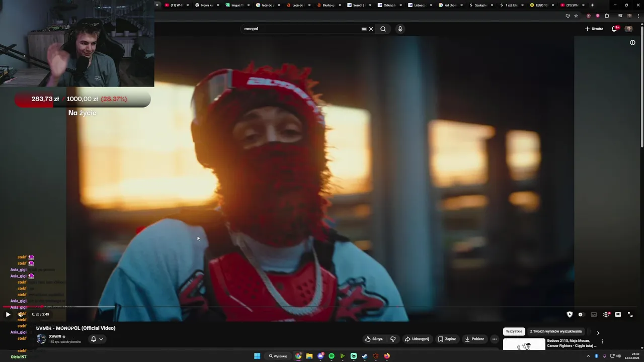Show hidden system tray icons
Viewport: 644px width, 362px height.
pos(588,356)
